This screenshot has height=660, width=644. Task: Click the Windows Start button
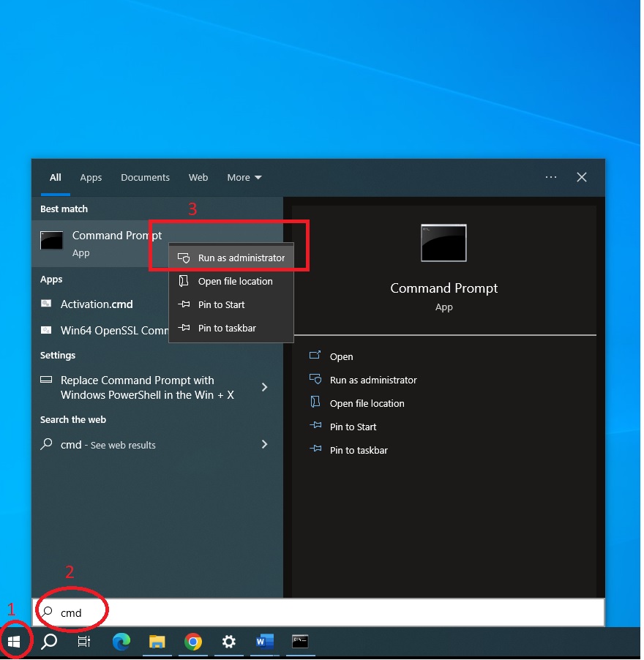tap(14, 642)
